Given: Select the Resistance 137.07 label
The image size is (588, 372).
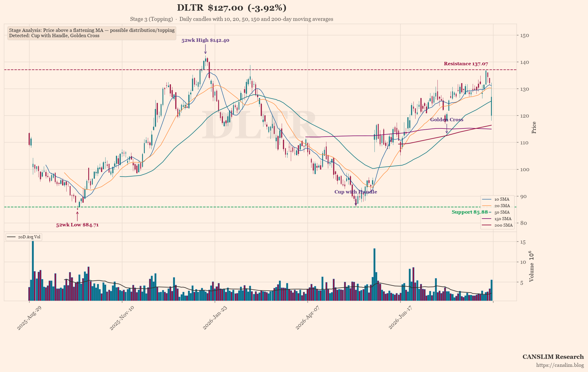Looking at the screenshot, I should click(x=466, y=64).
